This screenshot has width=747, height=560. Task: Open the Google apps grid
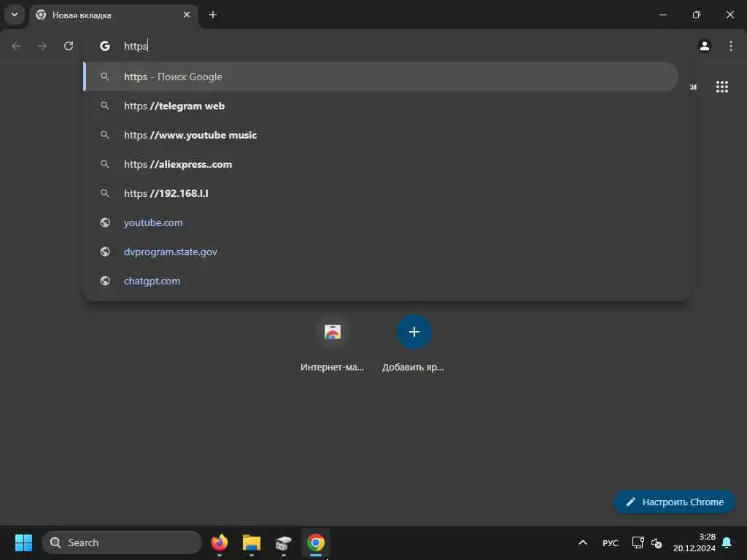(x=721, y=87)
